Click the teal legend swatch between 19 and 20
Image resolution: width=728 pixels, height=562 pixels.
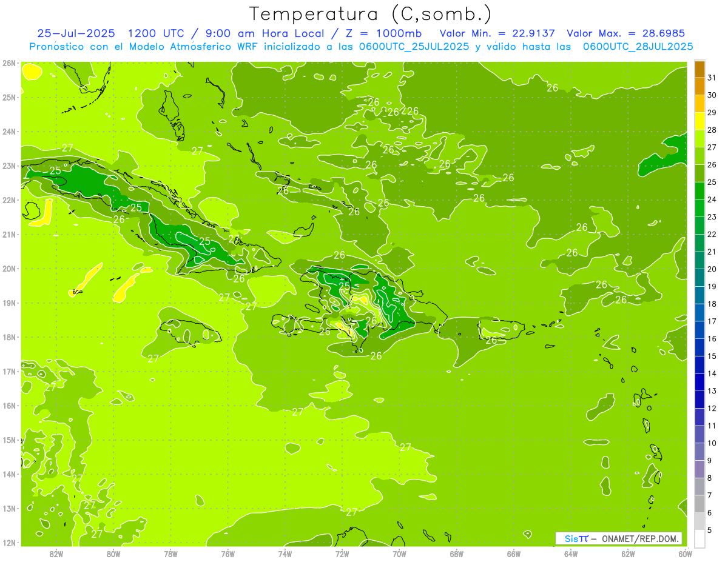[x=699, y=278]
